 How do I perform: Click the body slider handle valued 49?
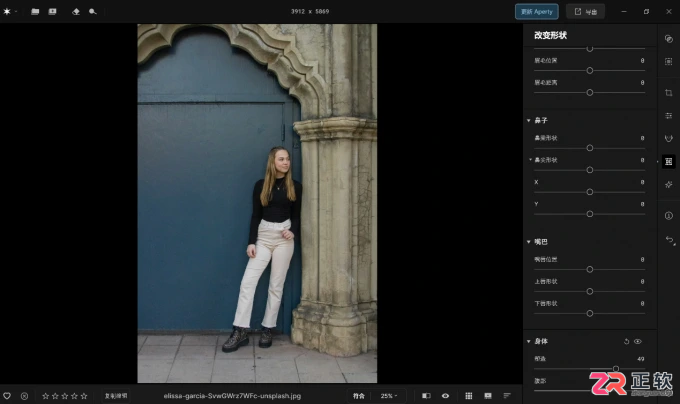616,369
